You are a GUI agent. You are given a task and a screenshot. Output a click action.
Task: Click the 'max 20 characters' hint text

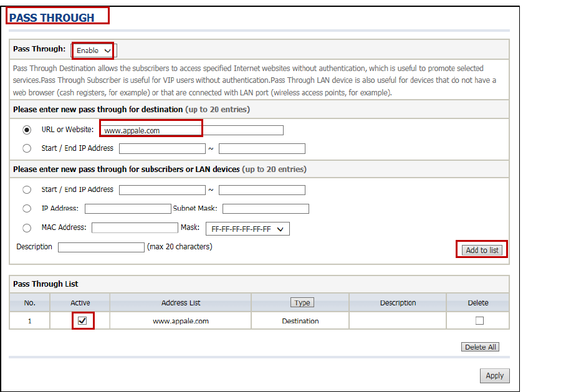[x=180, y=247]
